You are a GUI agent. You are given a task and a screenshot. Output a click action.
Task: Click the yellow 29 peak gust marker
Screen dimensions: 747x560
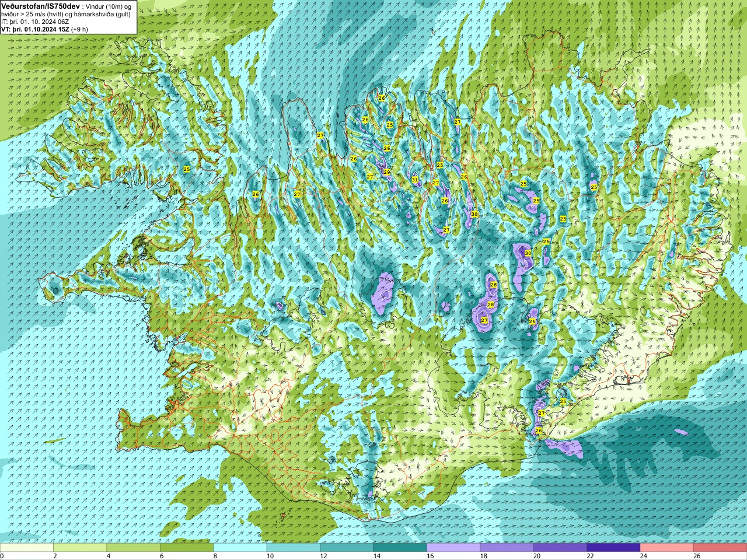tap(387, 172)
